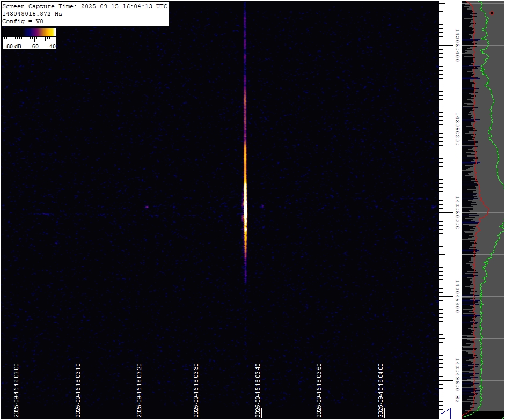Image resolution: width=505 pixels, height=420 pixels.
Task: Click the Screen Capture Time text line
Action: click(85, 6)
